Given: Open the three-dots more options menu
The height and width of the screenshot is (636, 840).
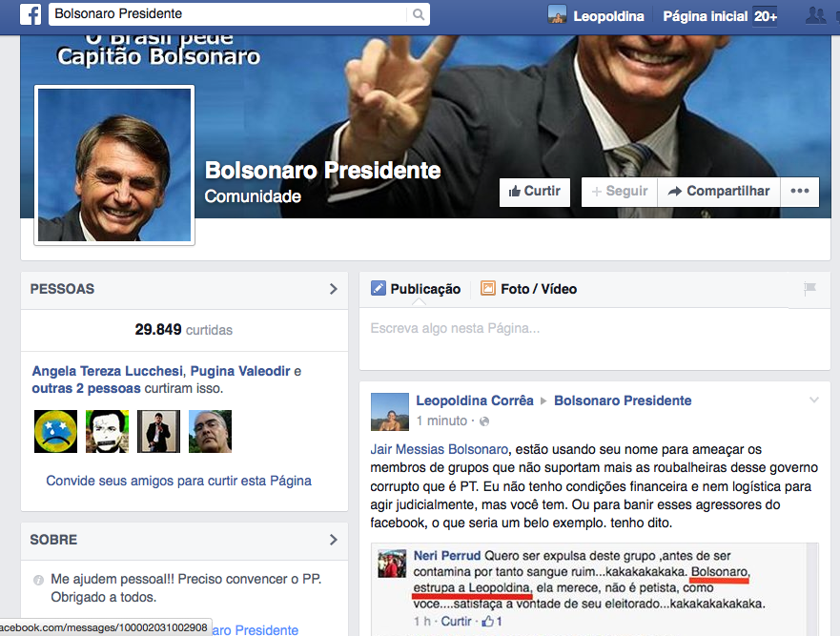Looking at the screenshot, I should coord(799,192).
